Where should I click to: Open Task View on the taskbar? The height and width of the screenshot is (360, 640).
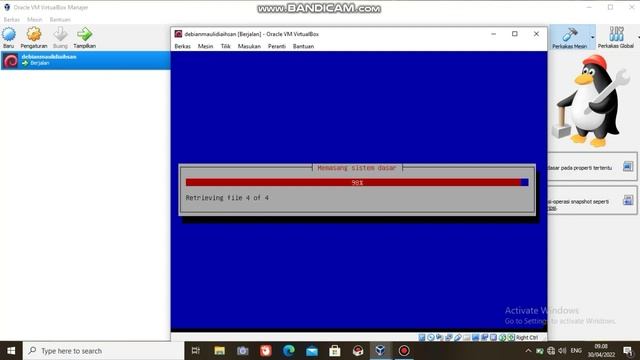click(196, 351)
